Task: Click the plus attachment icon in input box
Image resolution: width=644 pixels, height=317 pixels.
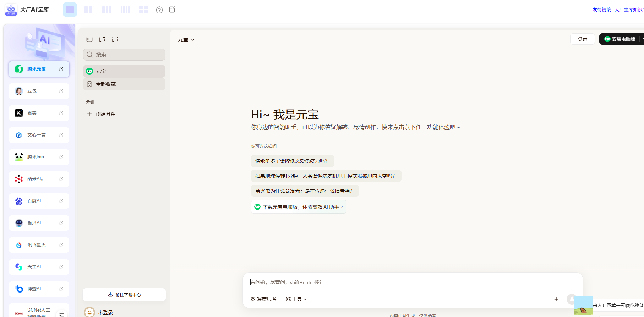Action: tap(556, 299)
